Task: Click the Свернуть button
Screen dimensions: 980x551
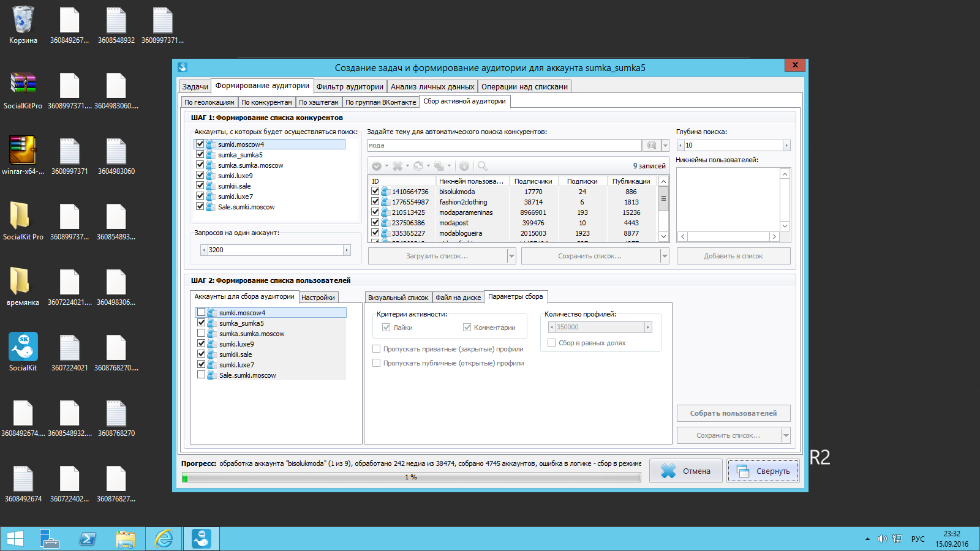Action: tap(763, 471)
